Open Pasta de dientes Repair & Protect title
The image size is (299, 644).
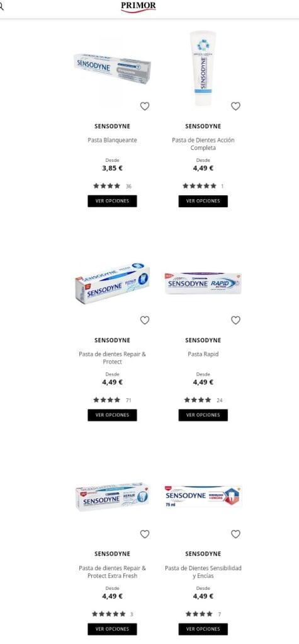[x=113, y=358]
